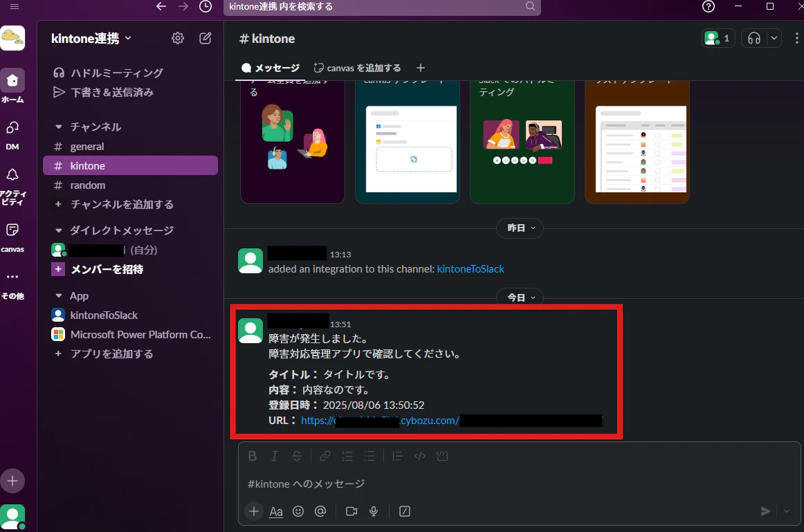The width and height of the screenshot is (804, 532).
Task: Open the list template card
Action: pyautogui.click(x=637, y=142)
